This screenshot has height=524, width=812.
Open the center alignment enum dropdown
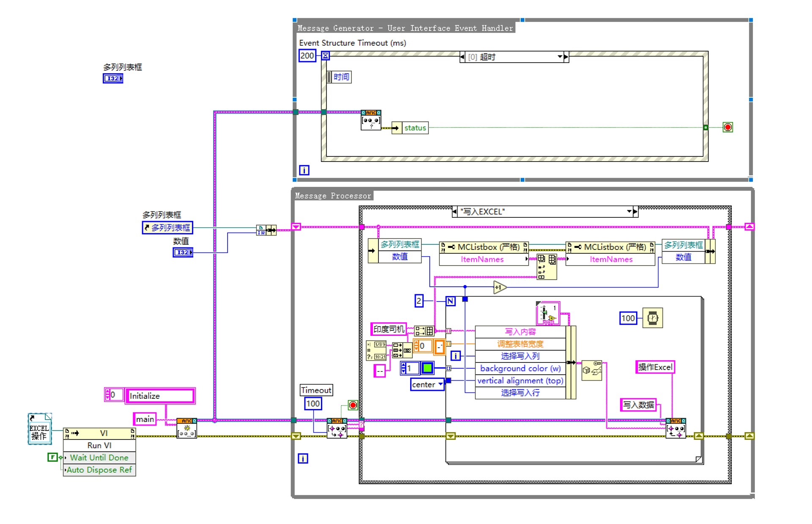click(440, 384)
